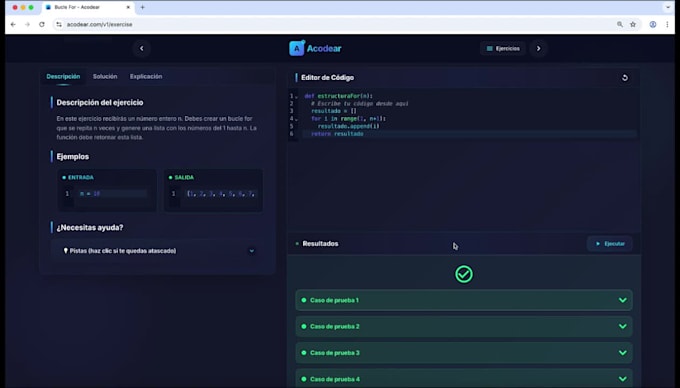Open tab search dropdown arrow
Viewport: 680px width, 388px height.
[x=668, y=7]
